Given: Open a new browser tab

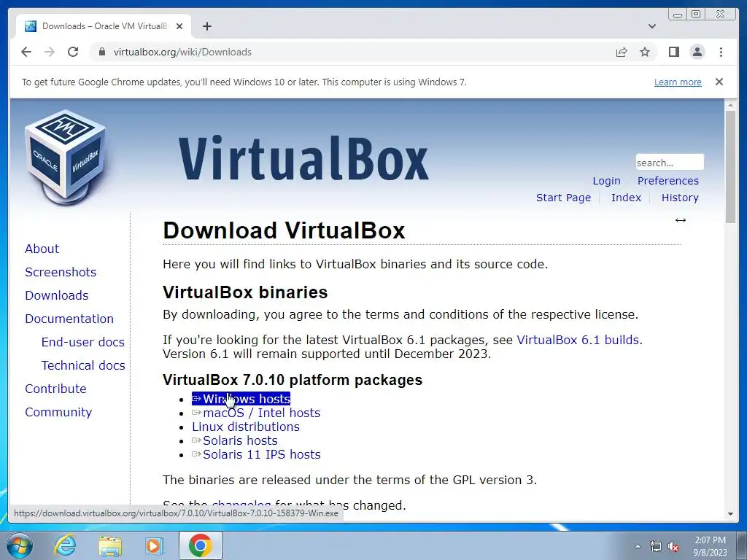Looking at the screenshot, I should [x=206, y=26].
